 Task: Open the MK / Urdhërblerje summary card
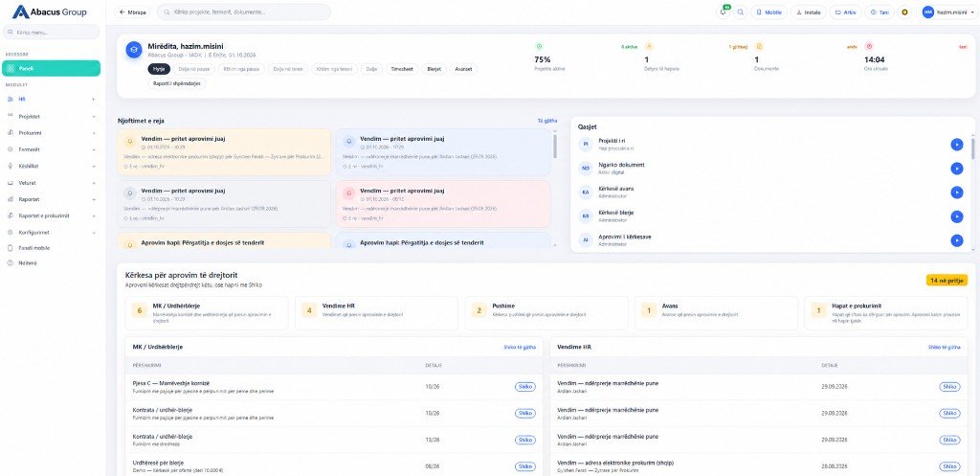[207, 313]
